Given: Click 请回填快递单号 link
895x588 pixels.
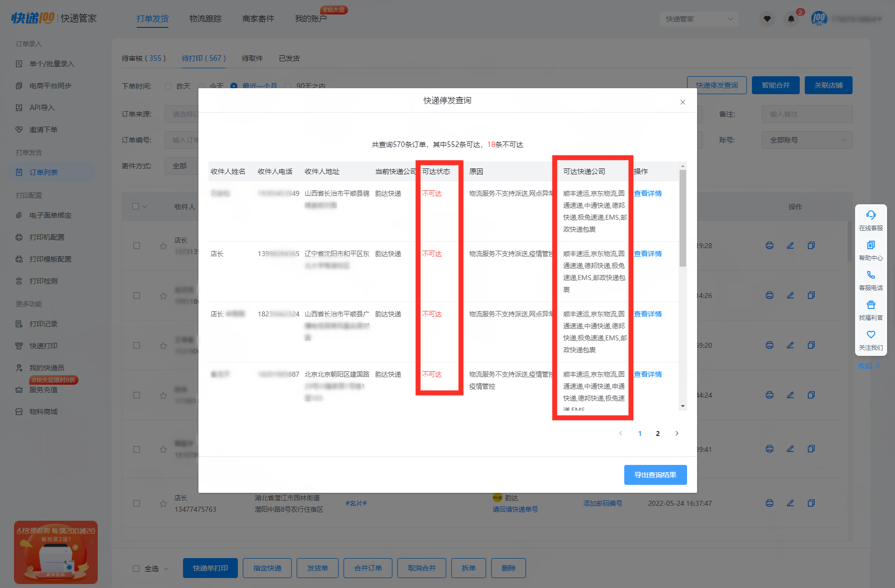Looking at the screenshot, I should point(515,509).
